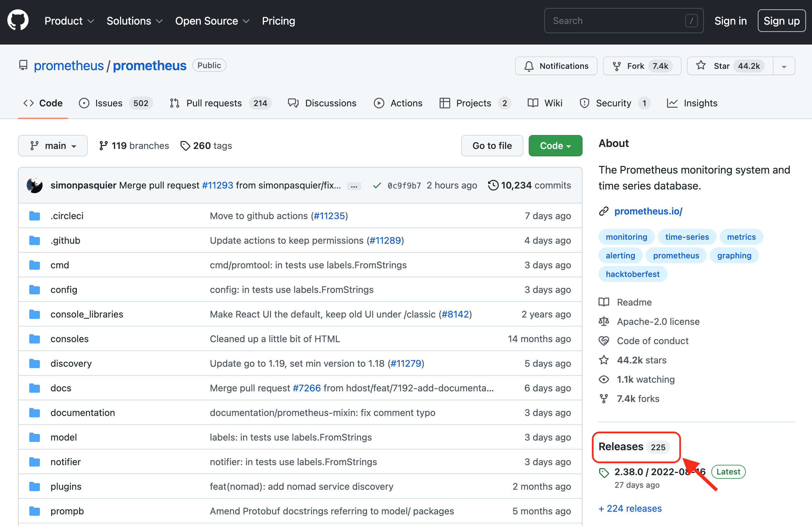Click the Apache-2.0 license link
The width and height of the screenshot is (812, 526).
point(658,321)
